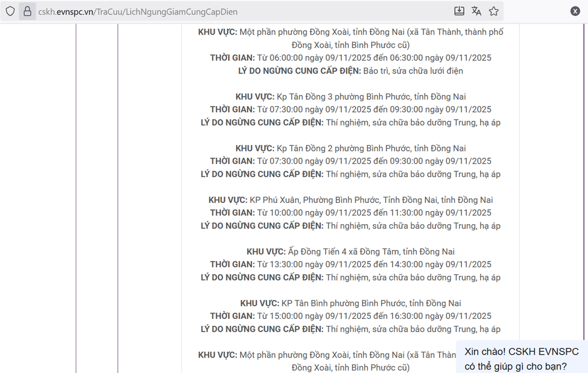Open the CSKH EVNSPC chat greeting bubble
588x373 pixels.
(x=521, y=359)
